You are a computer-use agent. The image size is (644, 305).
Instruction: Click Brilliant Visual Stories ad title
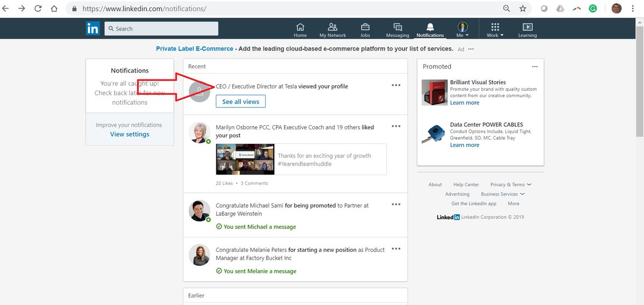pos(478,83)
